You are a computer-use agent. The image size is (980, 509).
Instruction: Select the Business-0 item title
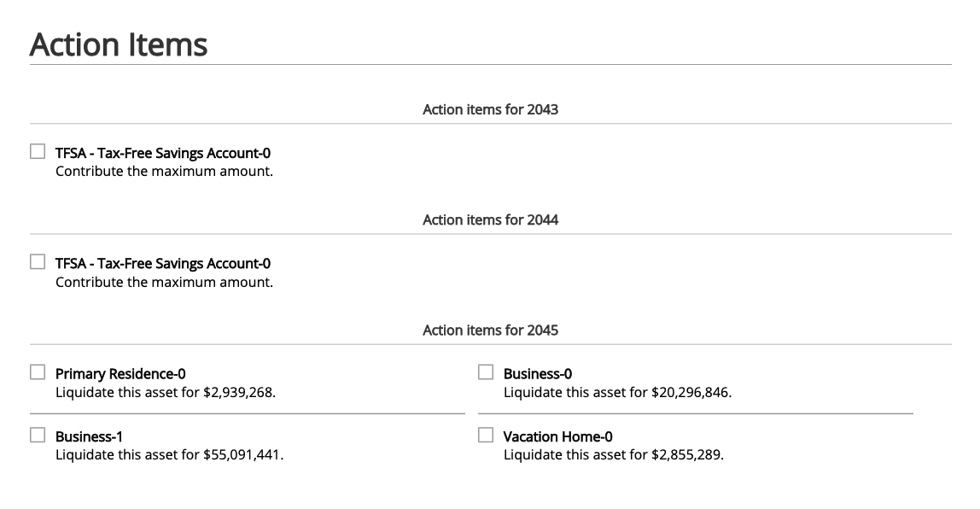(538, 374)
